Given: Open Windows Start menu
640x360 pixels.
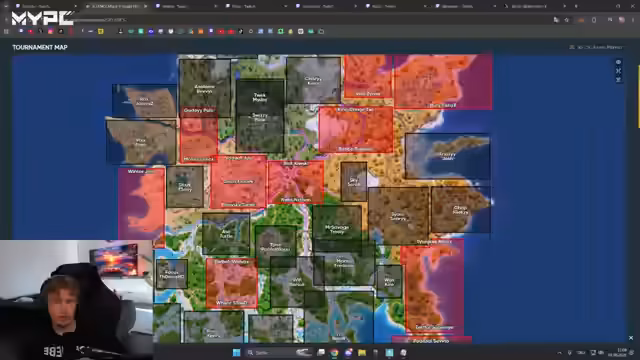Looking at the screenshot, I should 236,352.
